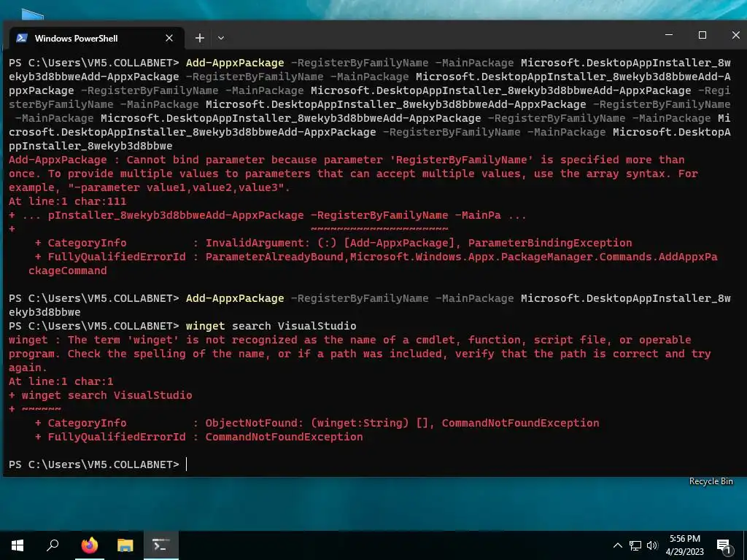Launch Firefox from the taskbar
This screenshot has height=560, width=747.
tap(89, 545)
